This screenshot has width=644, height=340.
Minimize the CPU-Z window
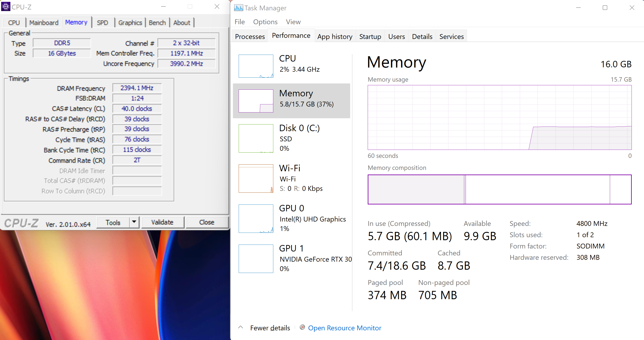pyautogui.click(x=163, y=7)
